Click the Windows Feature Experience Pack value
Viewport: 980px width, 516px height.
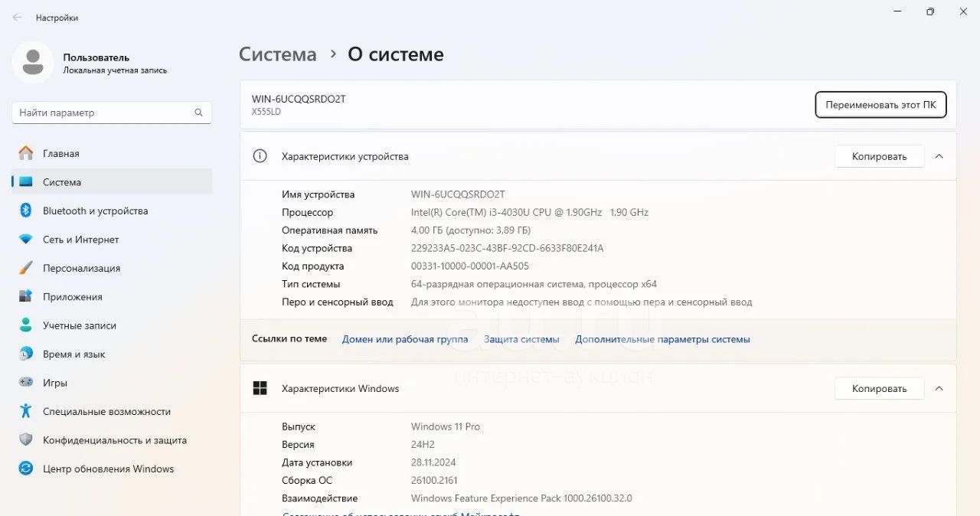click(x=521, y=498)
